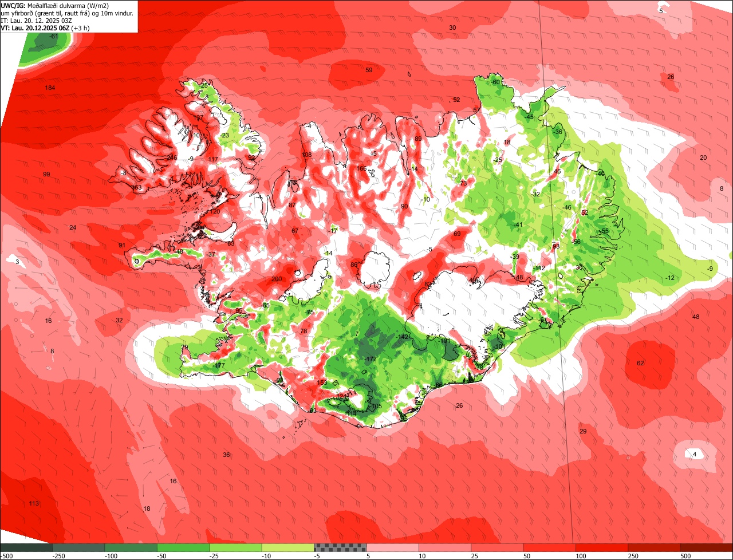
Task: Click the map value '82' near the central glacier
Action: pyautogui.click(x=428, y=284)
